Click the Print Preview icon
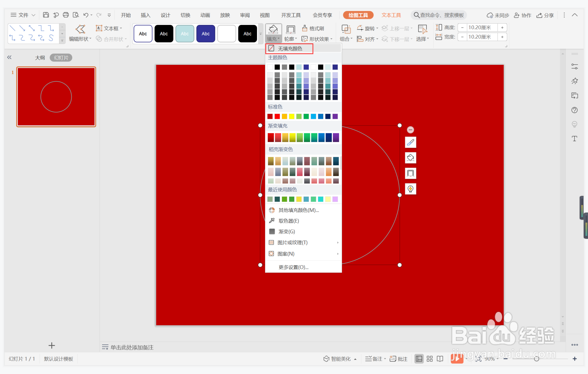Viewport: 588px width, 374px height. coord(76,15)
